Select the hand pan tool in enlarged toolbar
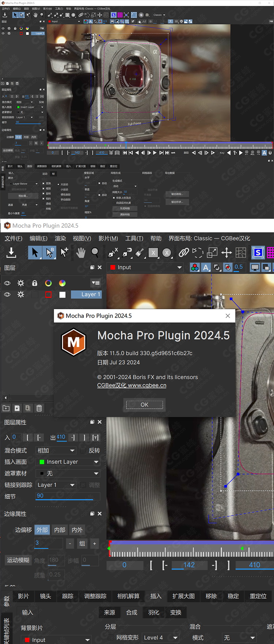 point(80,252)
